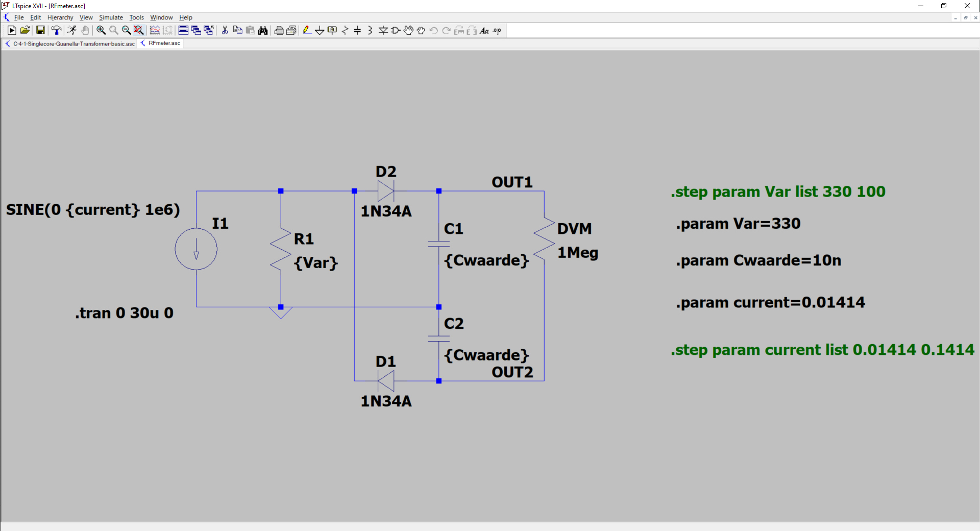Select the Inductor component icon
Screen dimensions: 980x531
tap(370, 30)
